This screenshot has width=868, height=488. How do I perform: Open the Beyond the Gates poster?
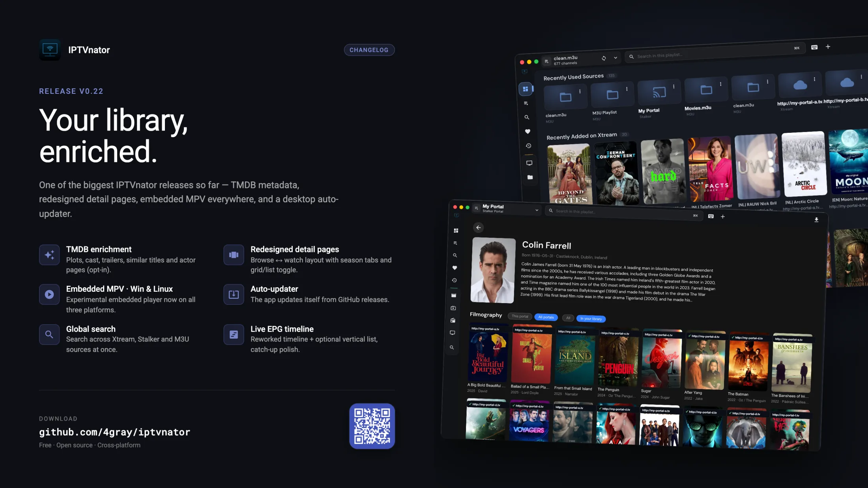point(569,174)
